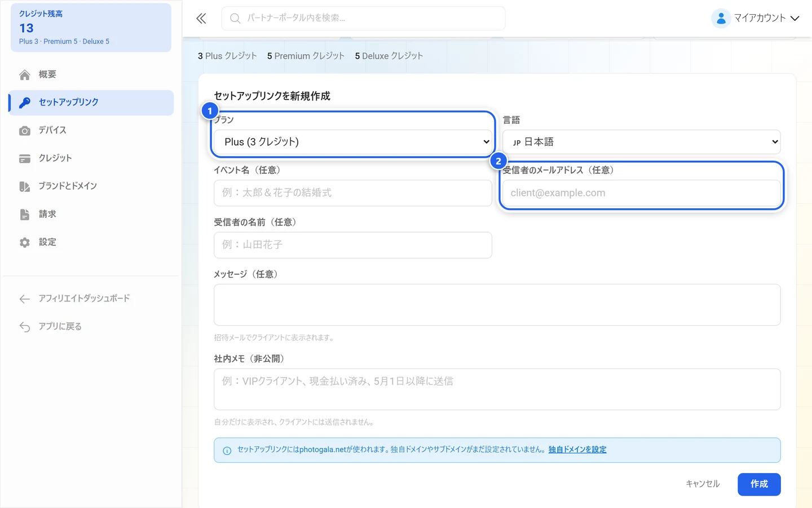Click the 受信者のメールアドレス field
This screenshot has width=812, height=508.
642,193
